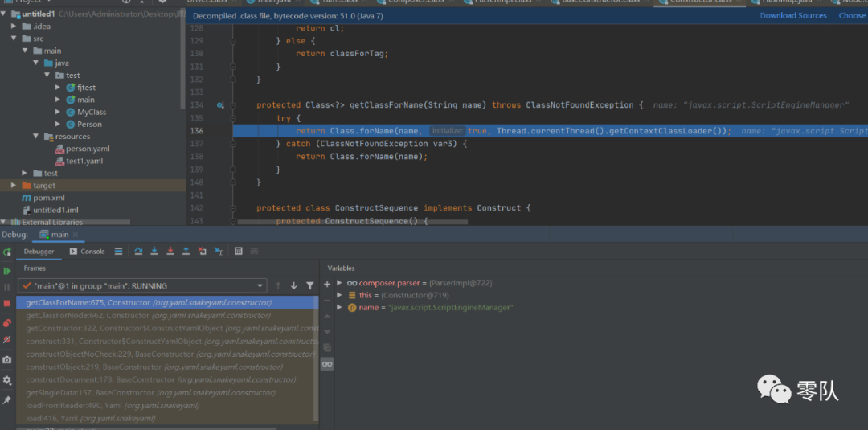Viewport: 868px width, 430px height.
Task: Stop the debug session with red square
Action: pyautogui.click(x=7, y=303)
